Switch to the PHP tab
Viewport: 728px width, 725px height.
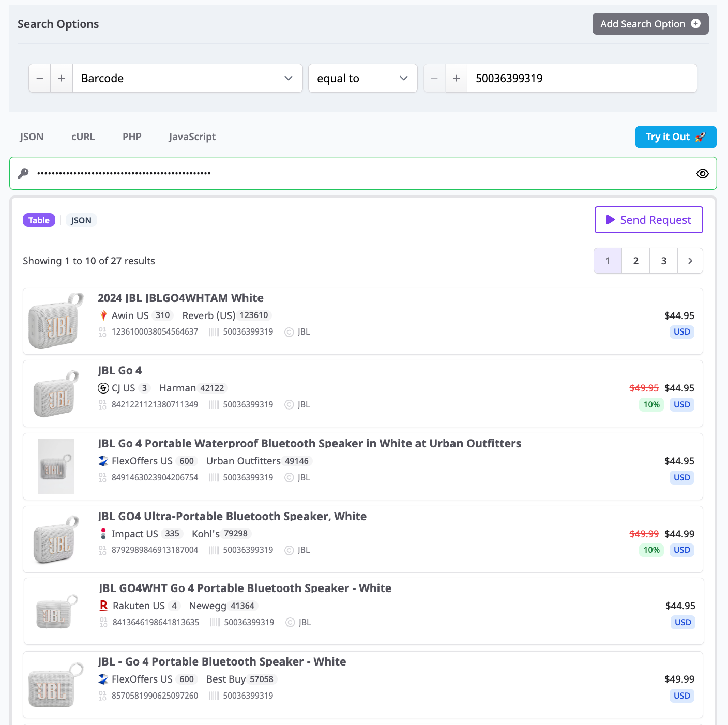(132, 137)
